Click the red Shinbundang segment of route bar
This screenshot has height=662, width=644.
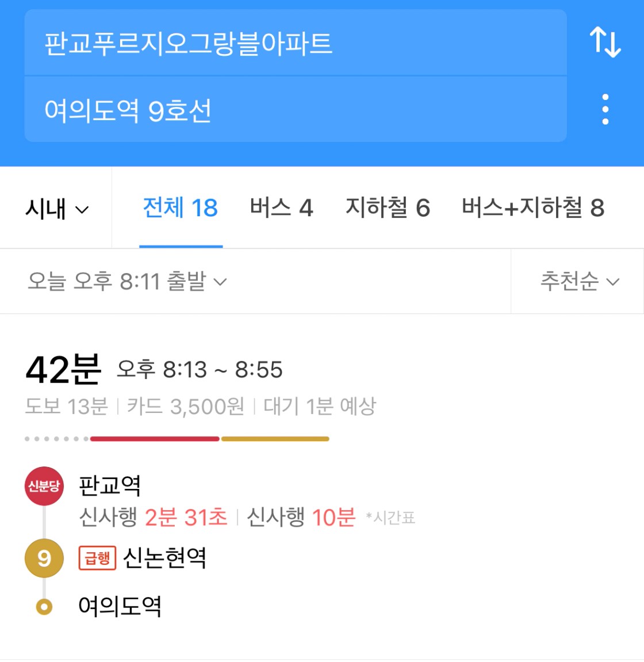[155, 439]
